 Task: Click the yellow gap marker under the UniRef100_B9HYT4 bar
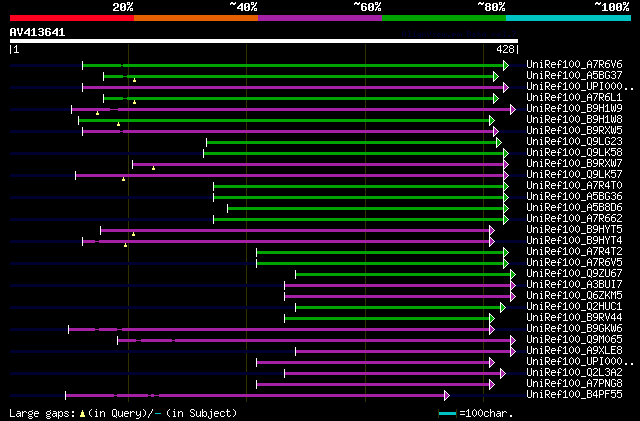pyautogui.click(x=125, y=245)
